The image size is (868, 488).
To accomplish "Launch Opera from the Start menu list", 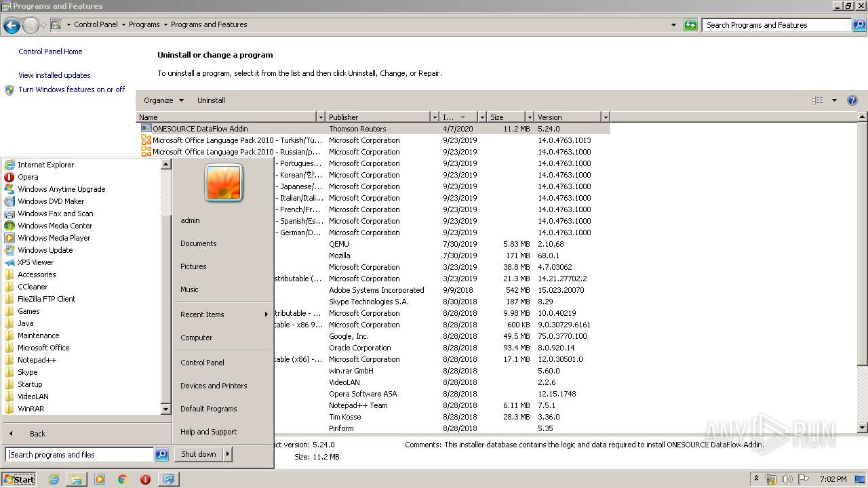I will pos(28,177).
